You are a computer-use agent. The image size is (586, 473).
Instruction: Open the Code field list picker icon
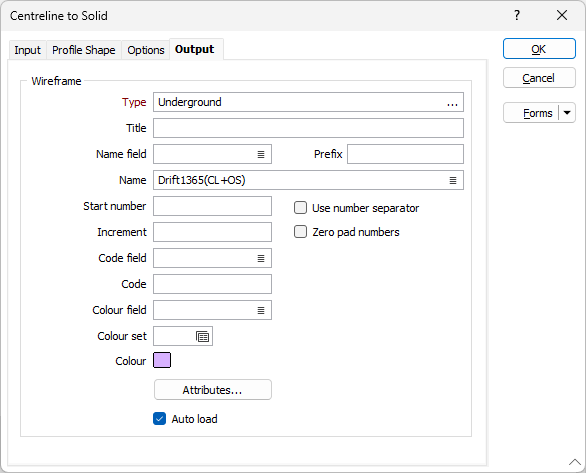coord(261,258)
